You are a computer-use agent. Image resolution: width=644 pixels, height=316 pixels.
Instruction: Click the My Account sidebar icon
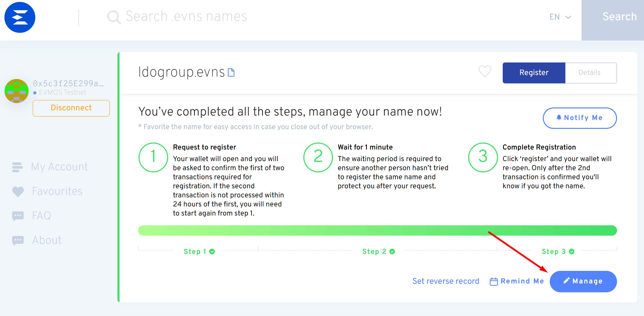(x=17, y=167)
